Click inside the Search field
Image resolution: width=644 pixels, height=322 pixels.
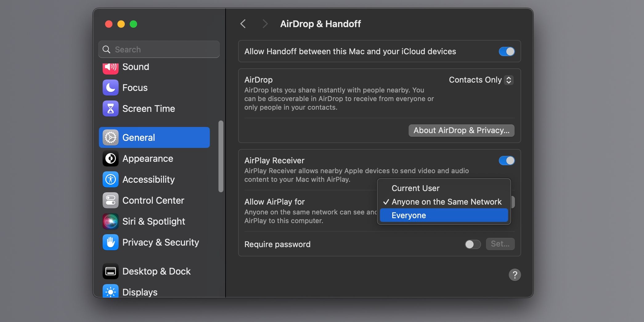tap(159, 49)
